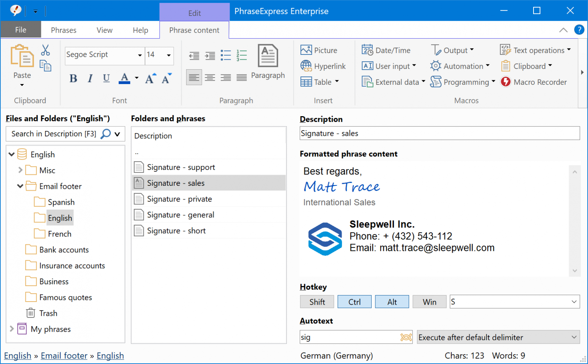Screen dimensions: 588x364
Task: Enable the Win key modifier
Action: [429, 302]
